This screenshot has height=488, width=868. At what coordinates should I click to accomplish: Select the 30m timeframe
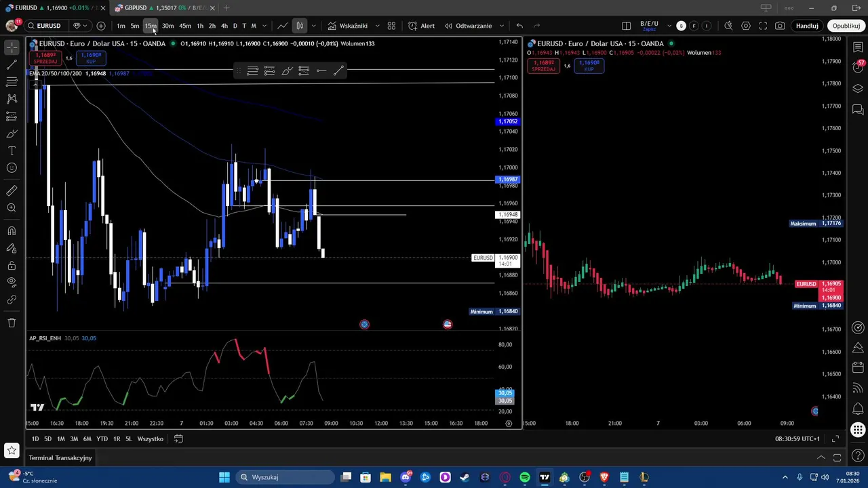tap(167, 26)
